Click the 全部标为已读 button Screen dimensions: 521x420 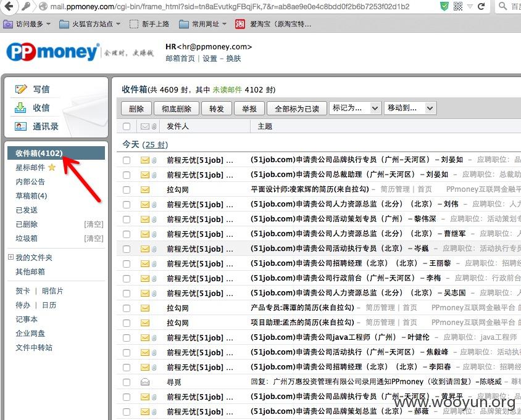[297, 109]
